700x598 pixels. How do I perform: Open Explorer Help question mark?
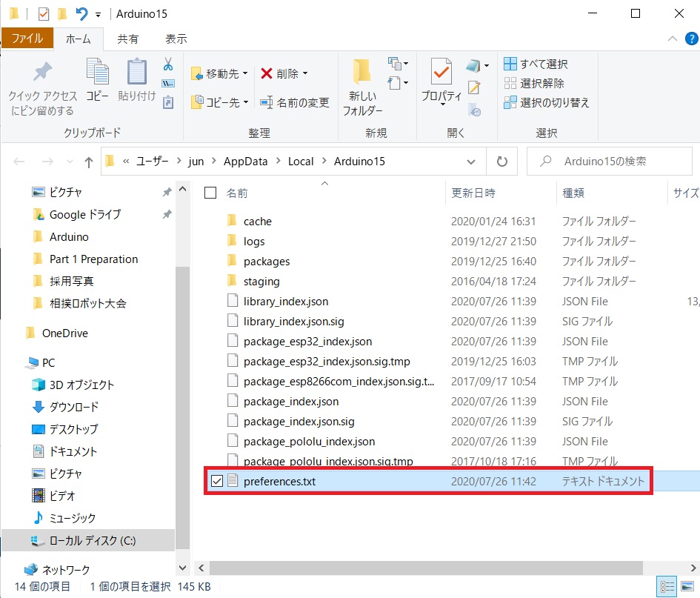coord(691,39)
